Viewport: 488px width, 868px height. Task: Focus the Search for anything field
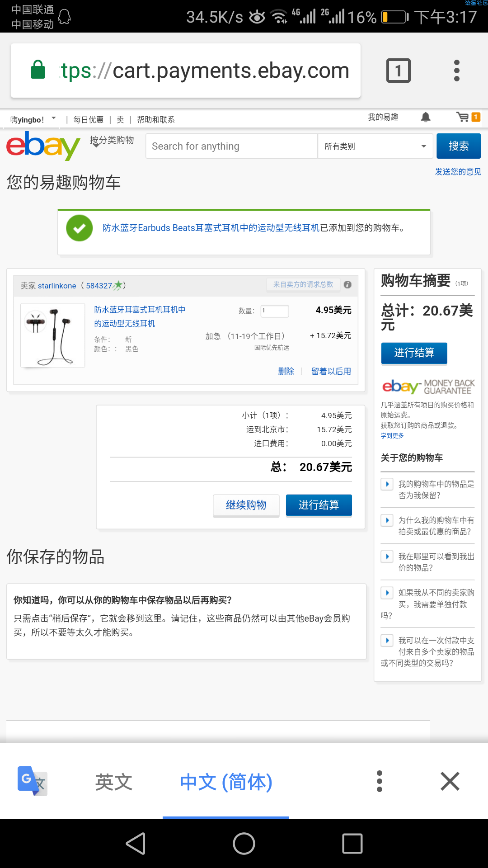click(231, 146)
